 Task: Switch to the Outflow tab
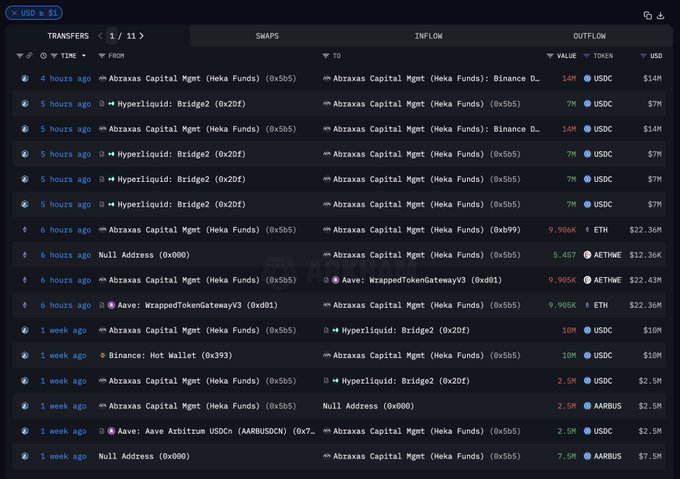pos(589,36)
